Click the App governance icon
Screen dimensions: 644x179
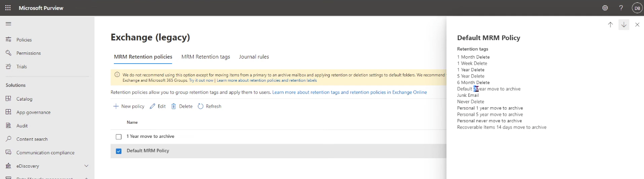tap(9, 112)
